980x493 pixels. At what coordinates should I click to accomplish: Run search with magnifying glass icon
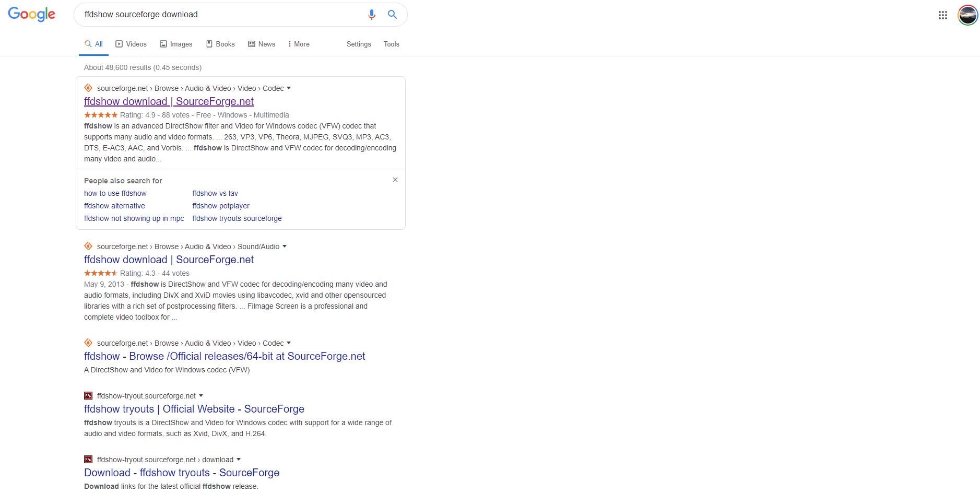pyautogui.click(x=392, y=15)
